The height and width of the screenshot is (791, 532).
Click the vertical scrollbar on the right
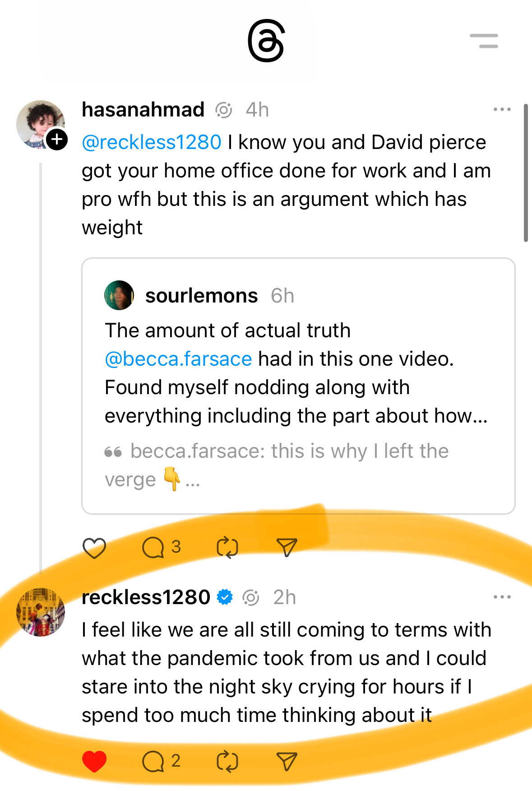526,173
